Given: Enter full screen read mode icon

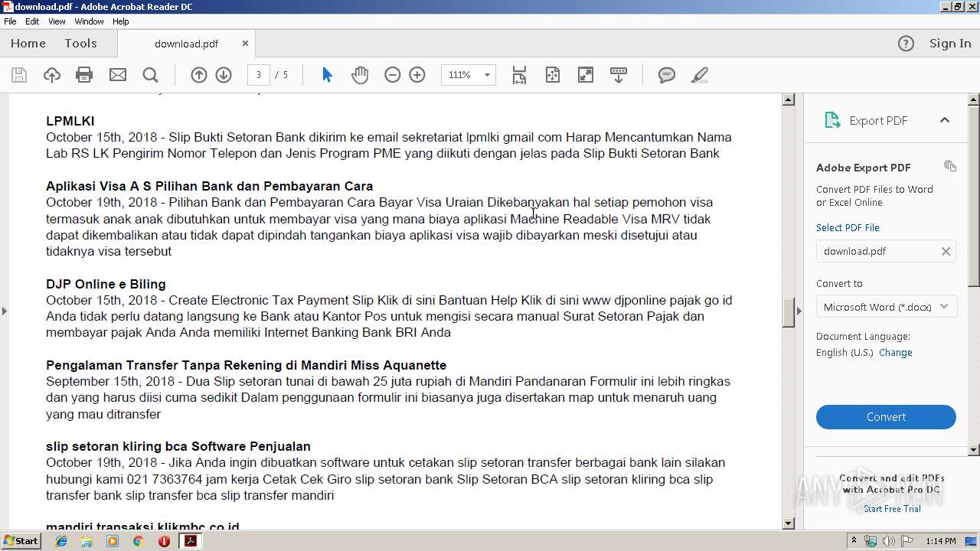Looking at the screenshot, I should tap(585, 75).
